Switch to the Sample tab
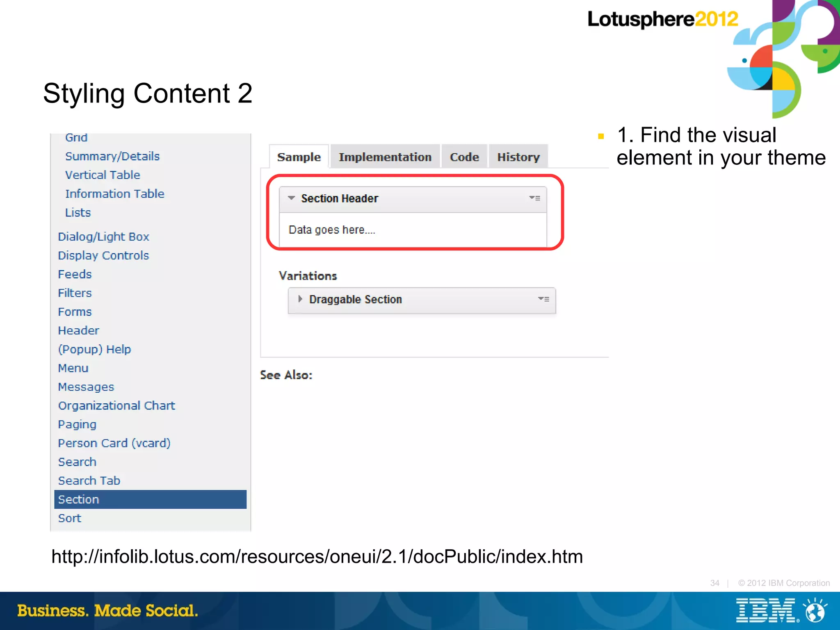The height and width of the screenshot is (630, 840). tap(299, 157)
